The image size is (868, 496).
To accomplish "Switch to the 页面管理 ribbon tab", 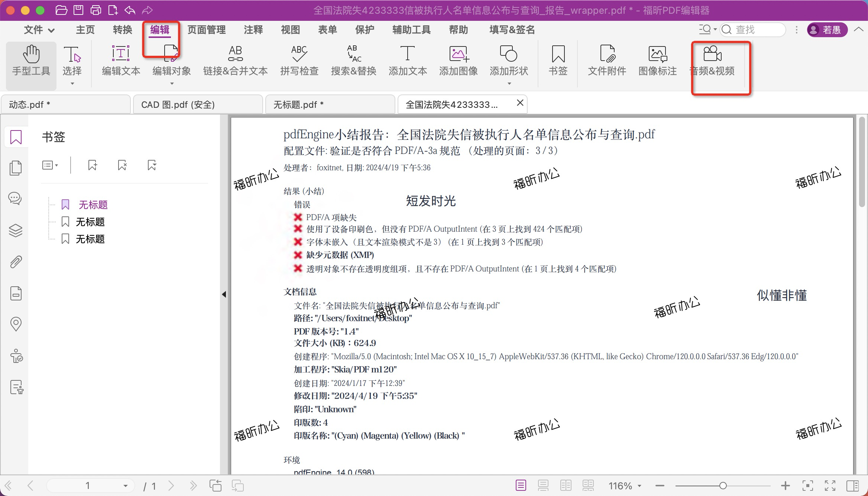I will [207, 30].
